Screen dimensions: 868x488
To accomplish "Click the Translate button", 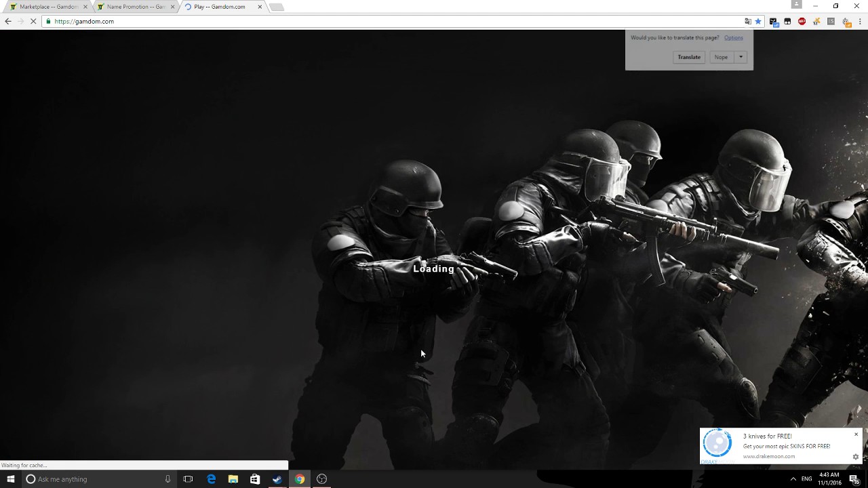I will pyautogui.click(x=689, y=57).
